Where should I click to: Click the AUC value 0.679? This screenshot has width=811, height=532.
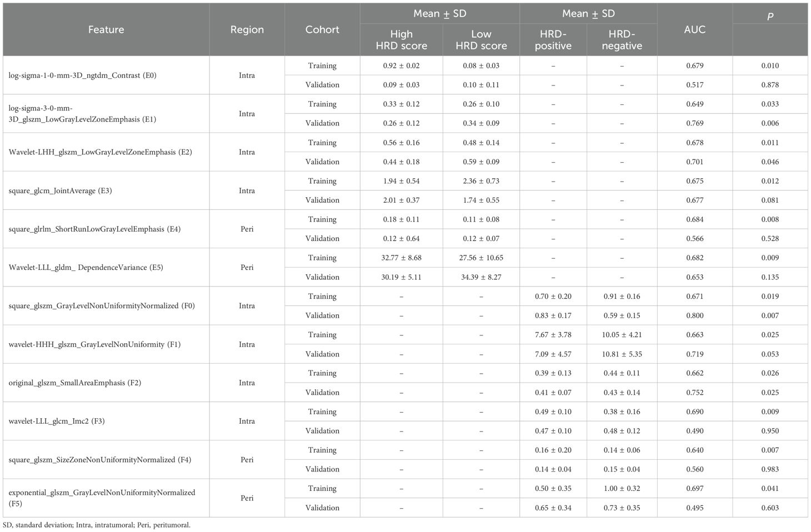click(695, 66)
